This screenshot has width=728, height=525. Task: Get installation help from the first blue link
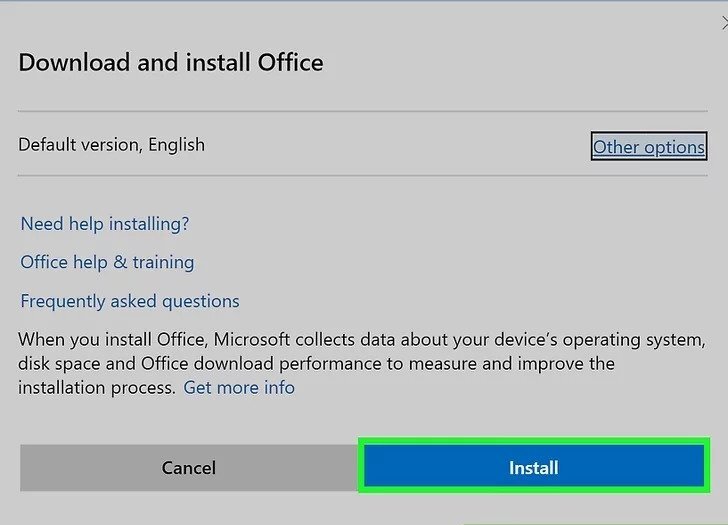(105, 224)
